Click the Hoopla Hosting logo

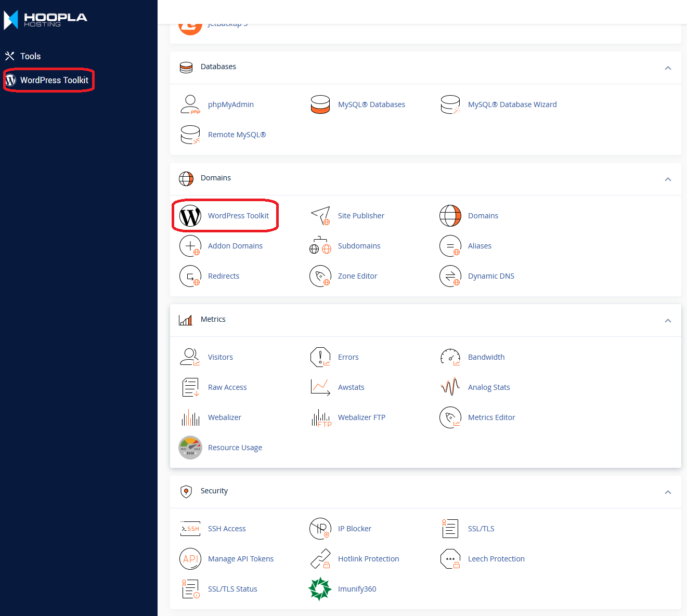pos(46,20)
